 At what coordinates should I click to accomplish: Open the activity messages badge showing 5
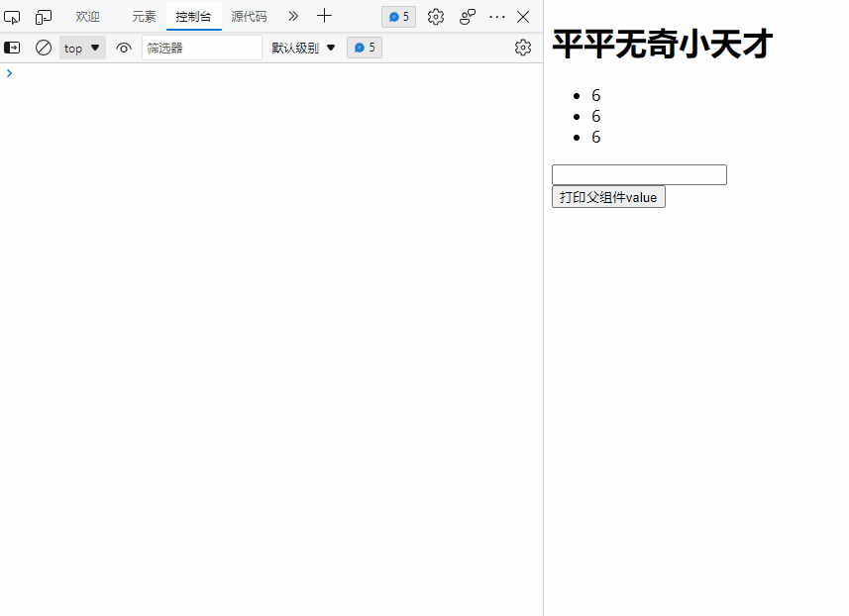coord(398,16)
